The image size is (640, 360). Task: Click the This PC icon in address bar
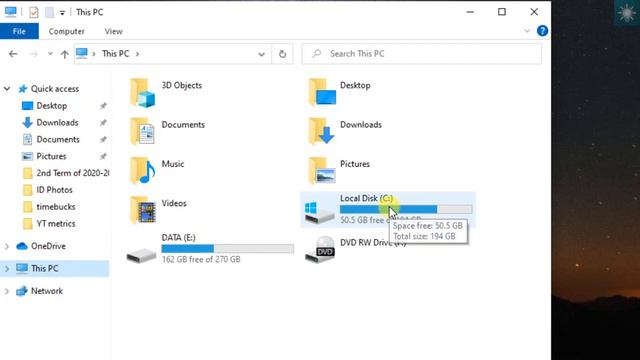[x=82, y=53]
